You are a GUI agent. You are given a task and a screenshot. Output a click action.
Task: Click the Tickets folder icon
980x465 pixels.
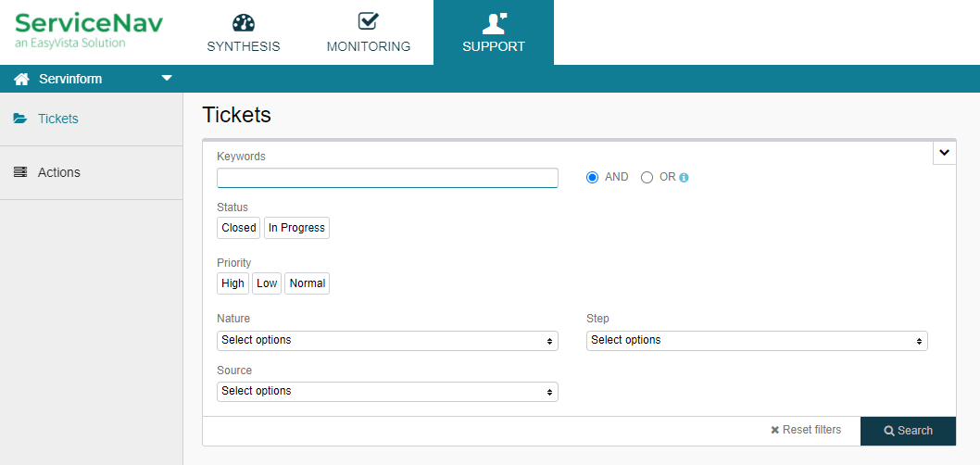(20, 119)
